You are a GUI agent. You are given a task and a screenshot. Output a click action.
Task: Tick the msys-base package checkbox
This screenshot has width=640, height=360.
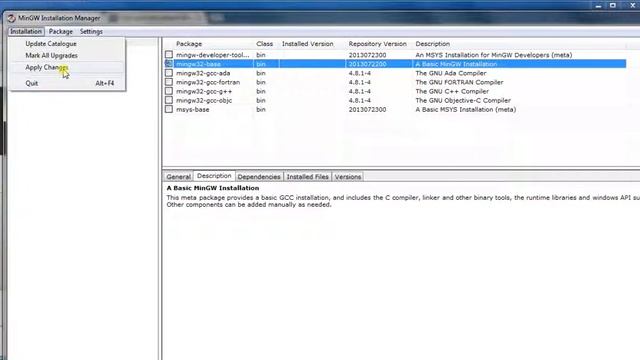click(x=169, y=109)
